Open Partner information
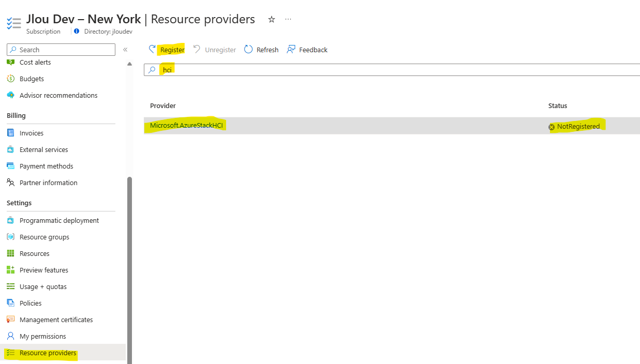This screenshot has width=640, height=364. point(49,183)
